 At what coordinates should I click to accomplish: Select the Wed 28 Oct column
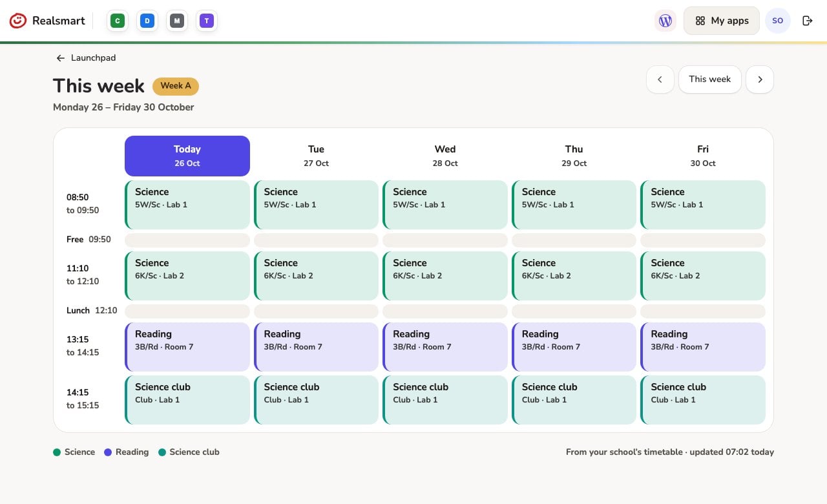[x=445, y=156]
